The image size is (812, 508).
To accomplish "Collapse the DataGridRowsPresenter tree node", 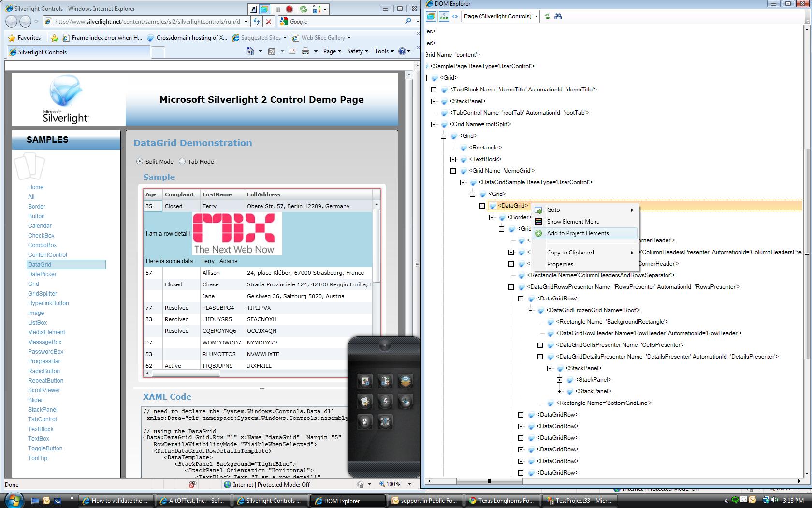I will click(511, 287).
